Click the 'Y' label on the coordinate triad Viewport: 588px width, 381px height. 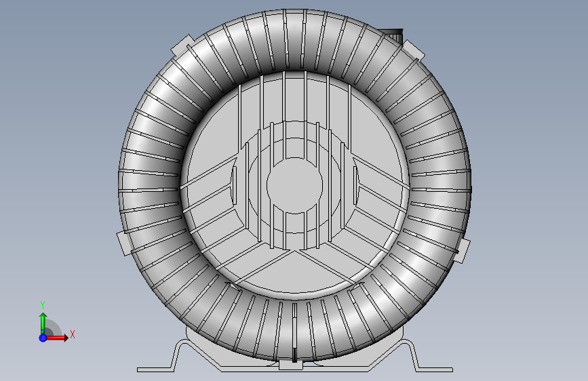tap(43, 305)
